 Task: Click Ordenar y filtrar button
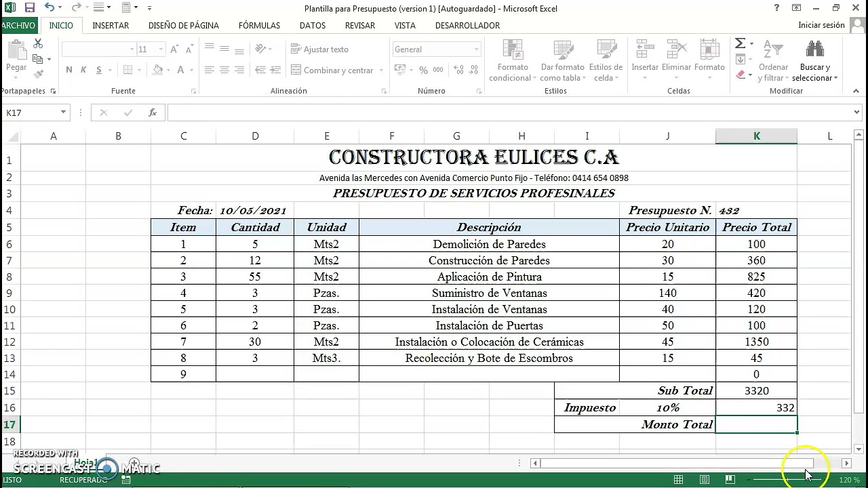point(773,61)
